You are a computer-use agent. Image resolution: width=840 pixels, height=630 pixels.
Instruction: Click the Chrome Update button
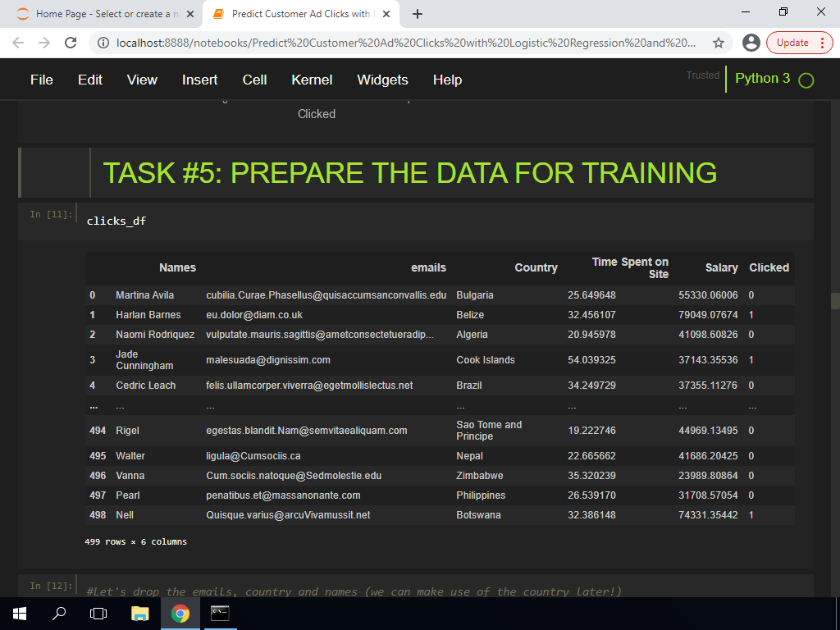(799, 43)
